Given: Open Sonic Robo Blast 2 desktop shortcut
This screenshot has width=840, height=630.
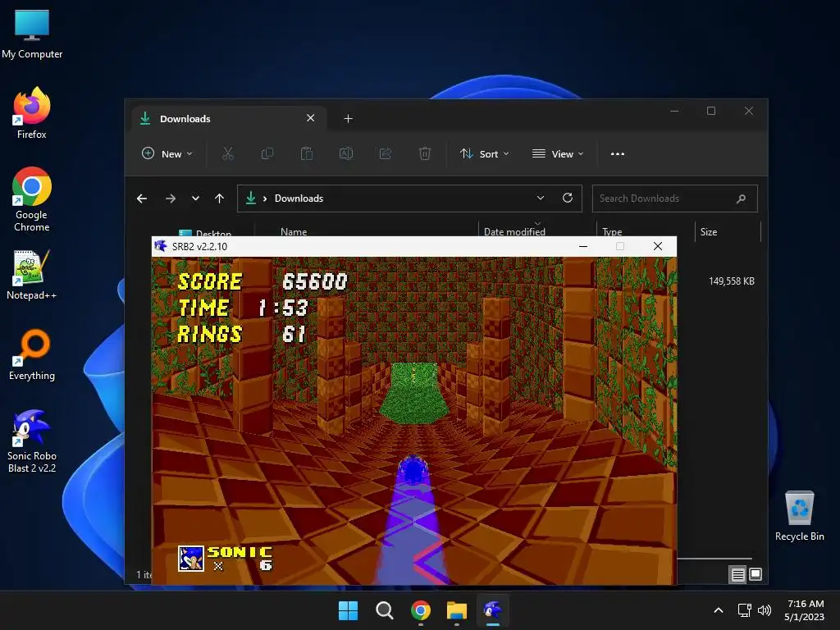Looking at the screenshot, I should coord(32,441).
